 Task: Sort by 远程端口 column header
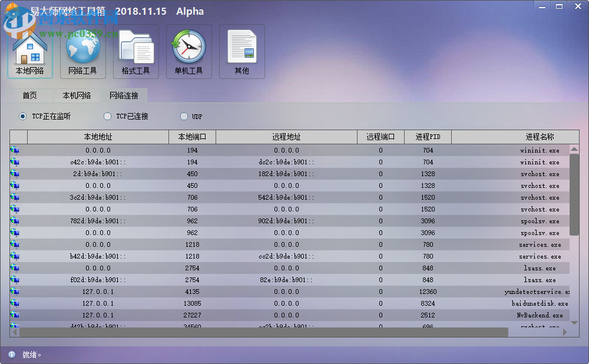[x=380, y=137]
